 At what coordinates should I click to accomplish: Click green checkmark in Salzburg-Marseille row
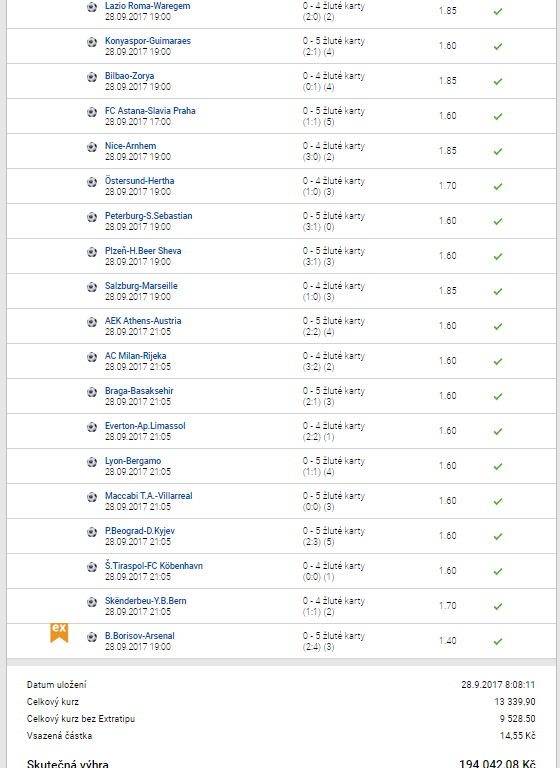[498, 291]
